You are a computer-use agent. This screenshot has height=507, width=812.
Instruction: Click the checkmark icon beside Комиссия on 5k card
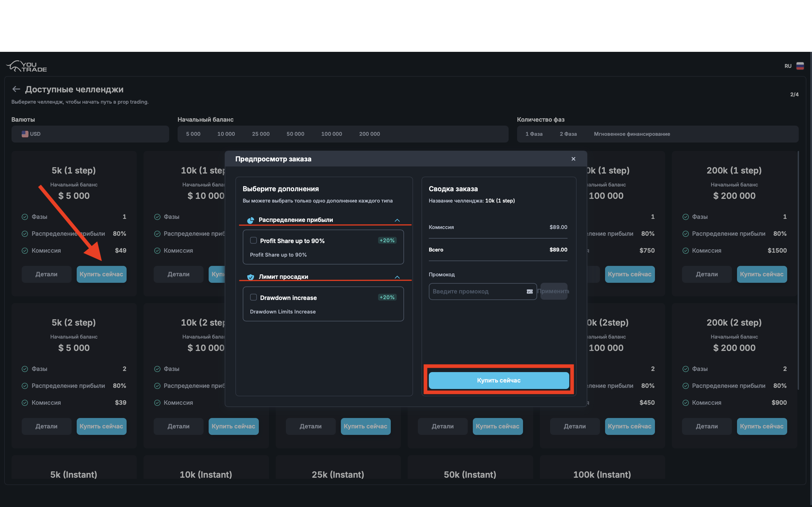[25, 250]
